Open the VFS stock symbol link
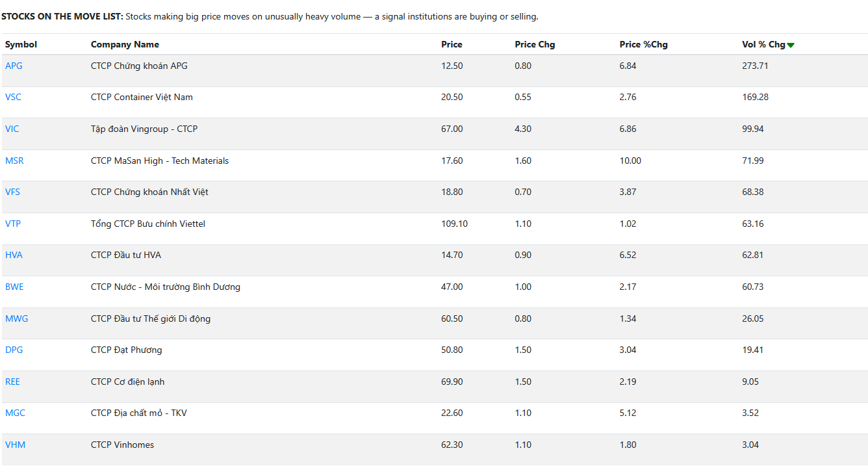Image resolution: width=868 pixels, height=468 pixels. click(x=13, y=192)
